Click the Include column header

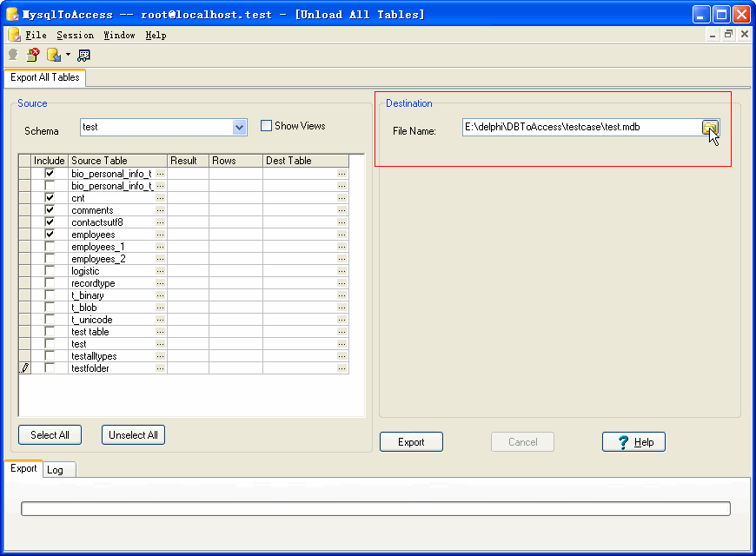pyautogui.click(x=50, y=161)
